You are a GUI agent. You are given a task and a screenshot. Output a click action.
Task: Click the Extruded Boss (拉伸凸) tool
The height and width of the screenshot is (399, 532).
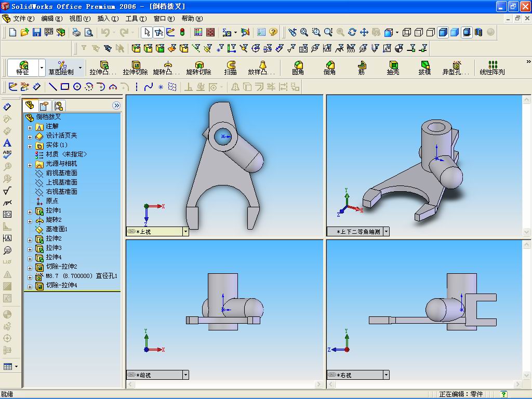click(x=103, y=68)
